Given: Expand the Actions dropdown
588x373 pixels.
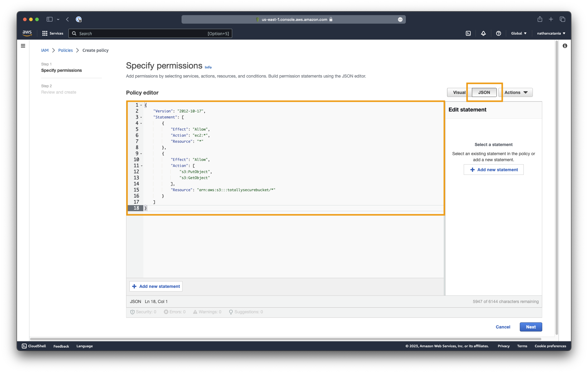Looking at the screenshot, I should tap(516, 92).
